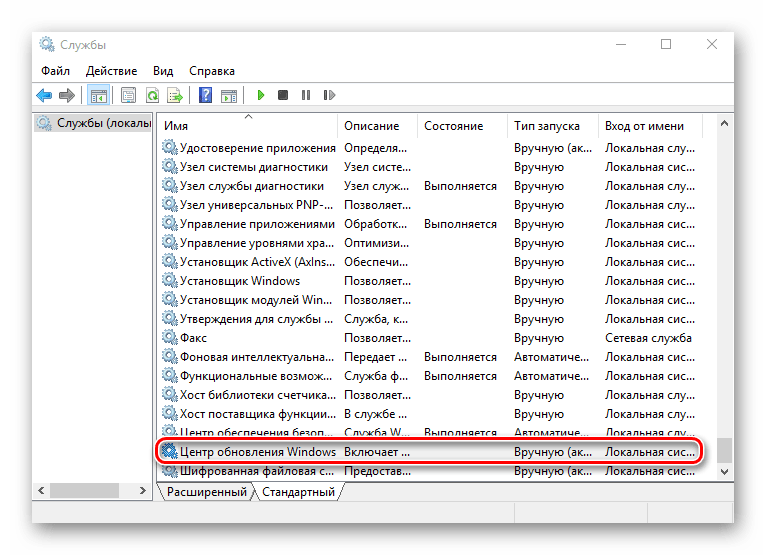766x555 pixels.
Task: Toggle the show/hide console tree icon
Action: coord(99,96)
